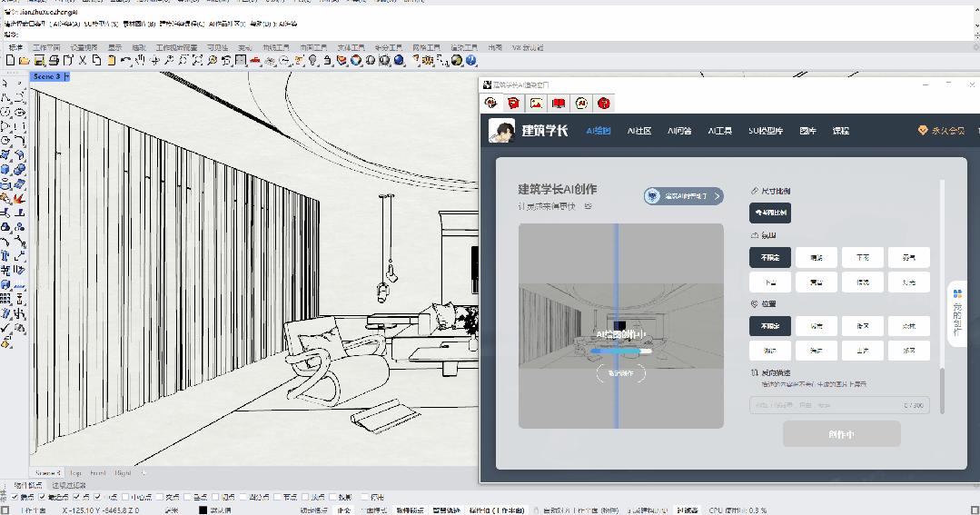Screen dimensions: 980x515
Task: Open the AI社区 tab in plugin window
Action: 638,131
